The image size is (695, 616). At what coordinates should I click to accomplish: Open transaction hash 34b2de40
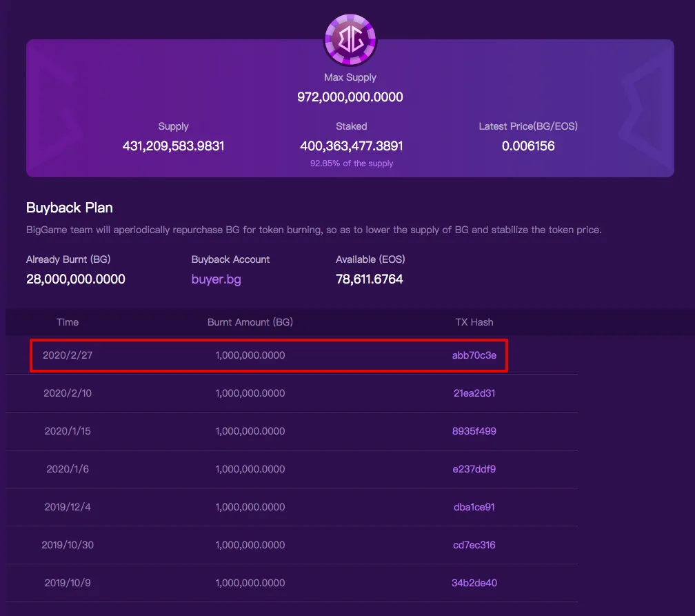coord(474,583)
